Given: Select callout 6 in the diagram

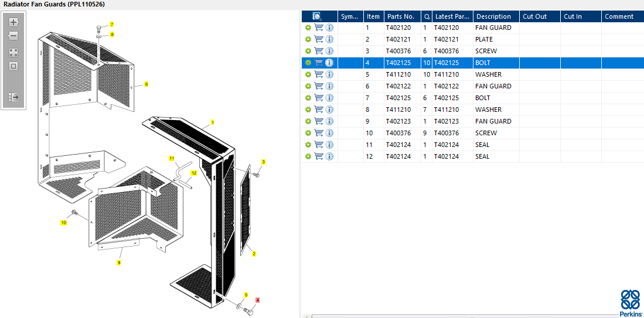Looking at the screenshot, I should pos(146,84).
